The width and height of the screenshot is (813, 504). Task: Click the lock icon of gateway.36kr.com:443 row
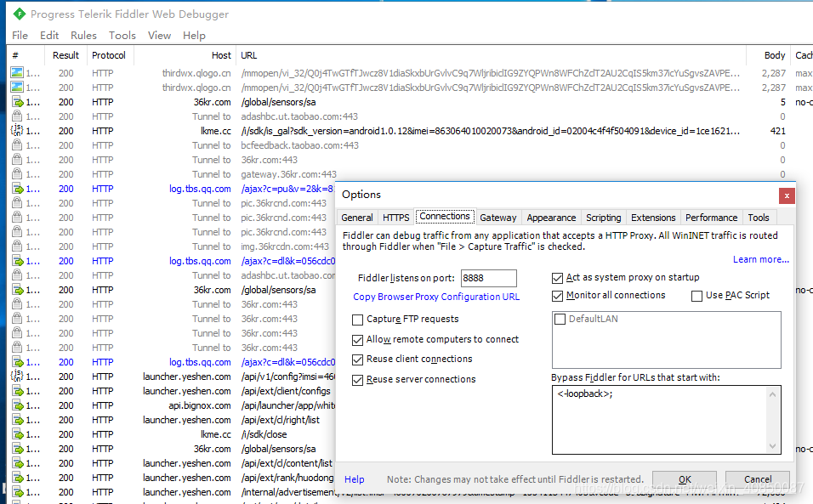click(x=17, y=174)
